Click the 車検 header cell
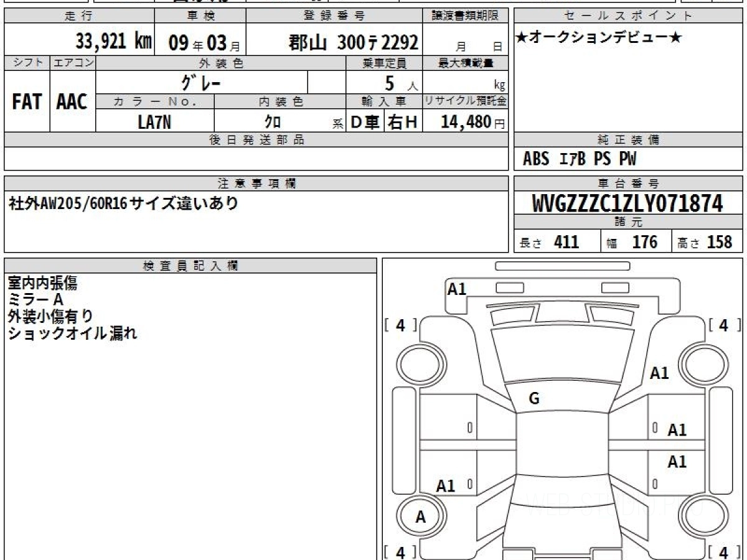This screenshot has width=747, height=560. tap(200, 16)
